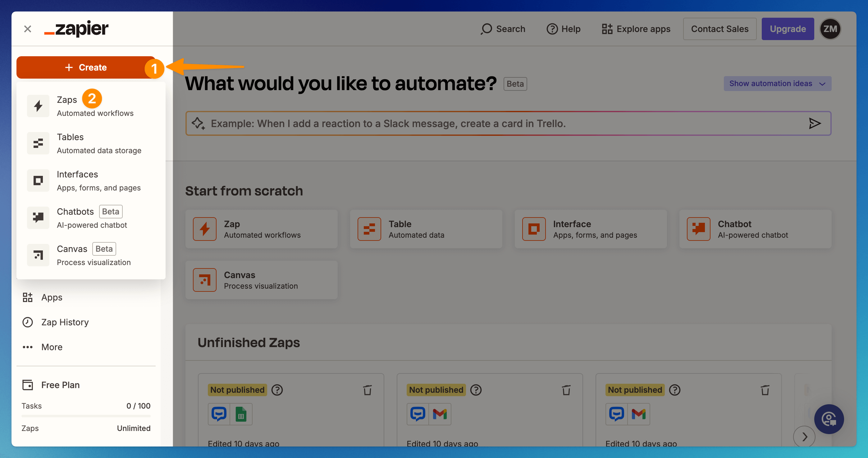Click the Canvas process visualization icon card

(x=204, y=280)
